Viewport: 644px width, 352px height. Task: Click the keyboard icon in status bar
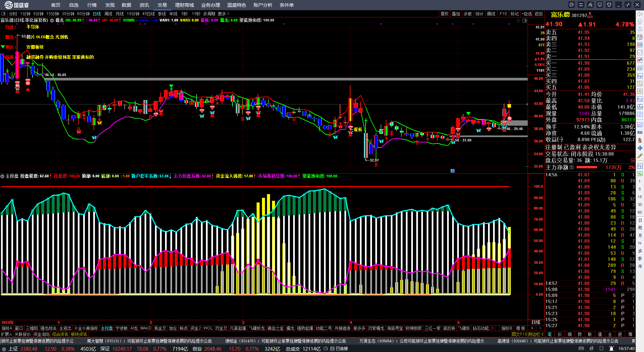pyautogui.click(x=581, y=349)
